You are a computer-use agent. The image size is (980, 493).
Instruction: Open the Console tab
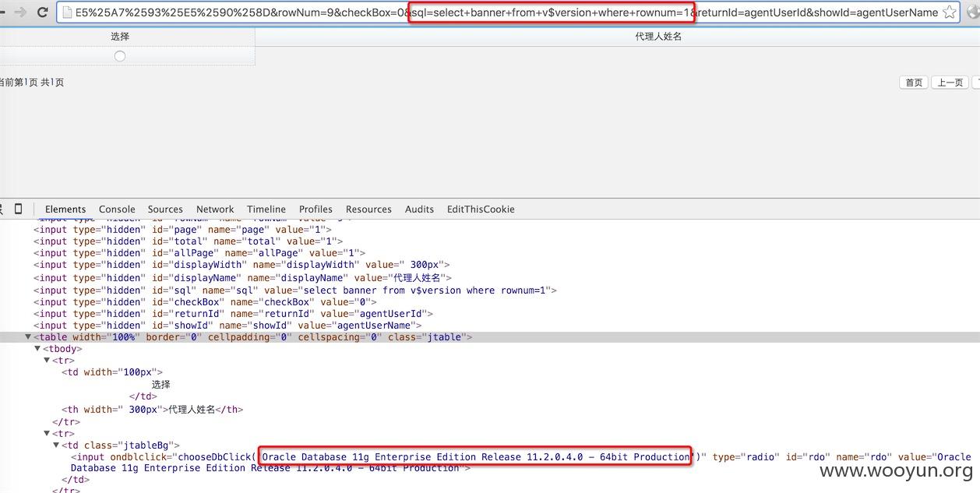[117, 209]
